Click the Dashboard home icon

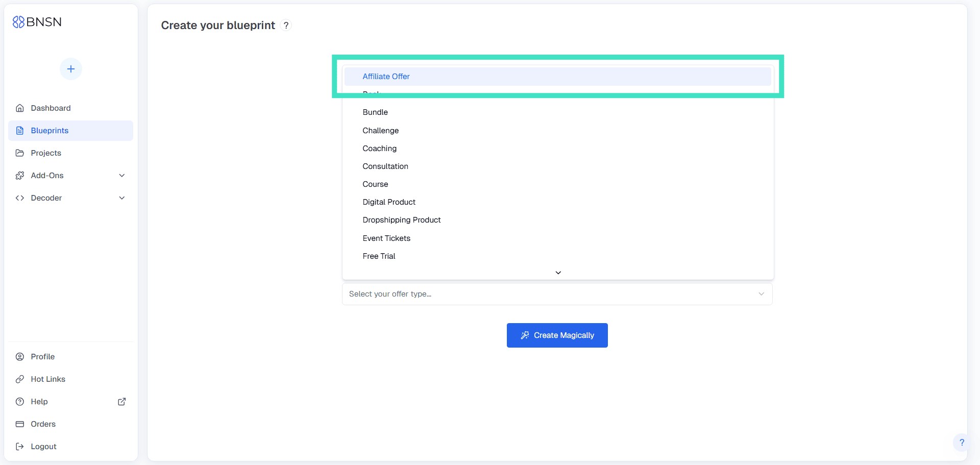click(20, 108)
